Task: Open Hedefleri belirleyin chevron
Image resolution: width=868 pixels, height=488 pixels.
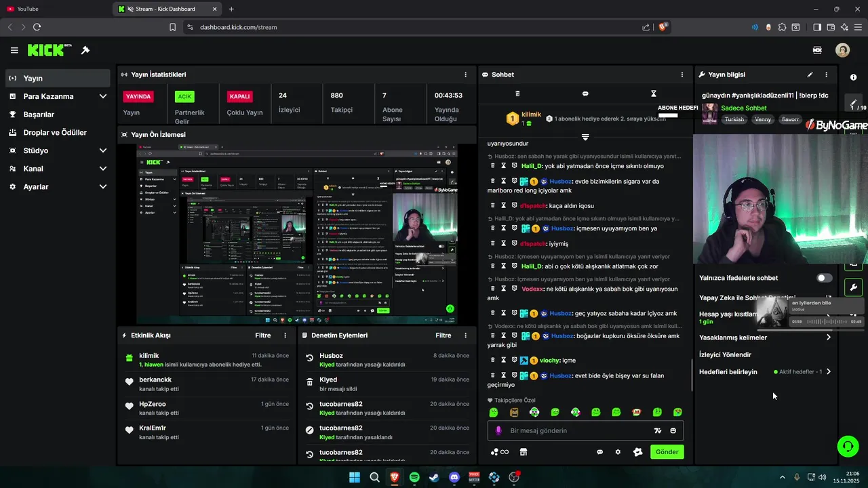Action: (x=828, y=371)
